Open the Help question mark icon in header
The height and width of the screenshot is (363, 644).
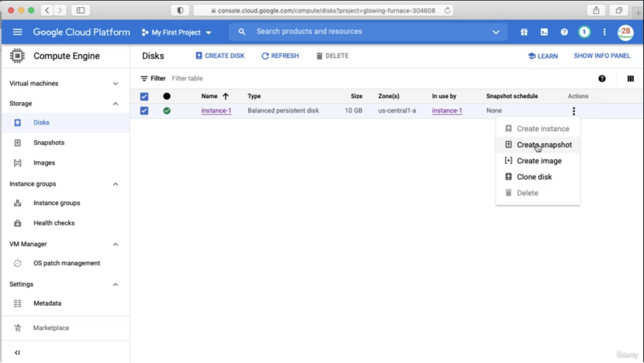[564, 32]
